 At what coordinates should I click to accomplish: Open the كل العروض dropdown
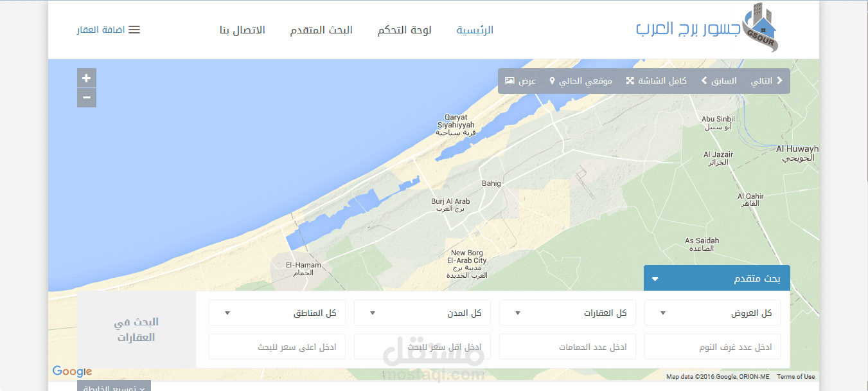tap(713, 313)
